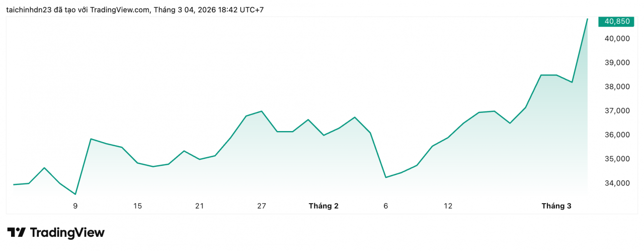This screenshot has height=251, width=644.
Task: Click the 40,000 price axis label
Action: (x=616, y=38)
